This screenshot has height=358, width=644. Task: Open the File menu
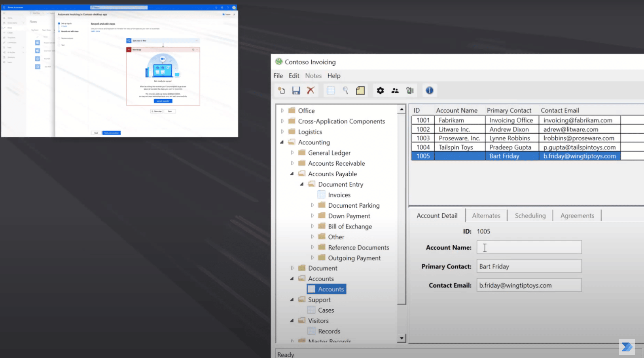[278, 76]
